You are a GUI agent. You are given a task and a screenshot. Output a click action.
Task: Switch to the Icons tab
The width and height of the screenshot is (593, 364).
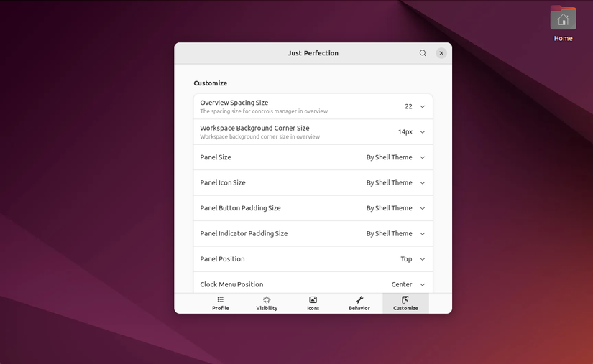click(313, 303)
